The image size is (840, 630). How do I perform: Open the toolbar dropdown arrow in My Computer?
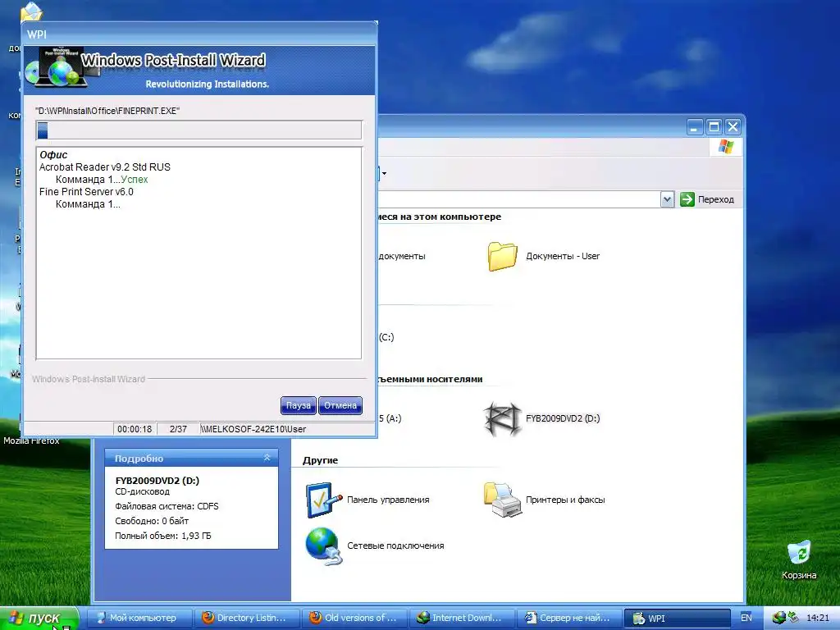pos(384,173)
